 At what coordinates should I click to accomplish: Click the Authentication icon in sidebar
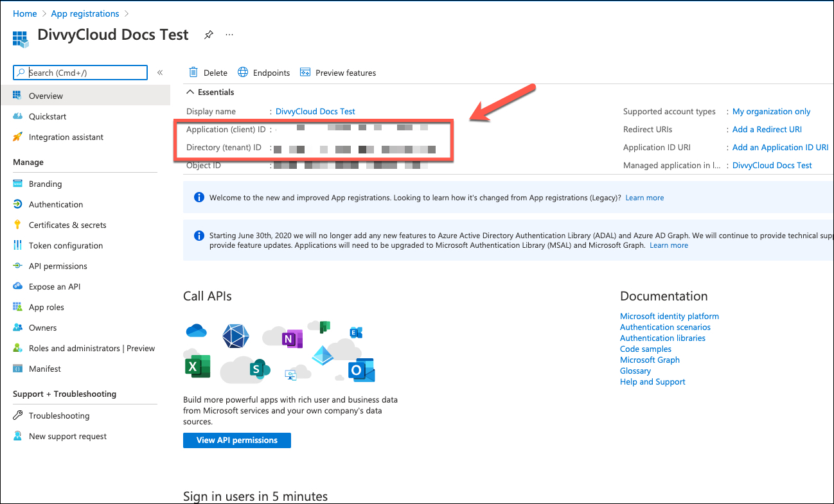click(17, 204)
